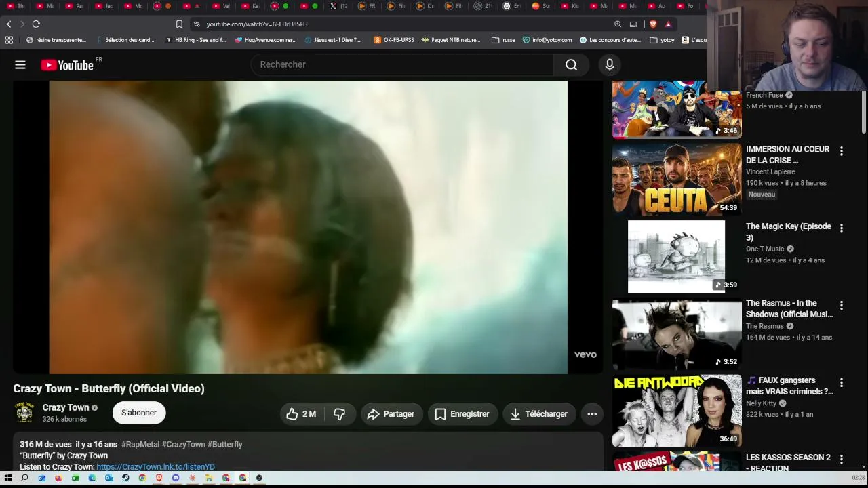
Task: Open the Jésus est-il Dieu bookmark
Action: [x=333, y=40]
